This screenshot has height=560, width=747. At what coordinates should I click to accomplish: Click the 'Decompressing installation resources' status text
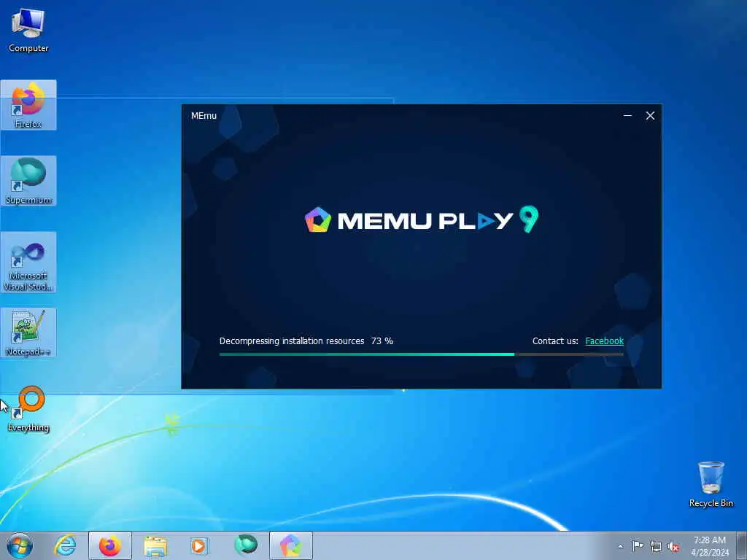(292, 341)
